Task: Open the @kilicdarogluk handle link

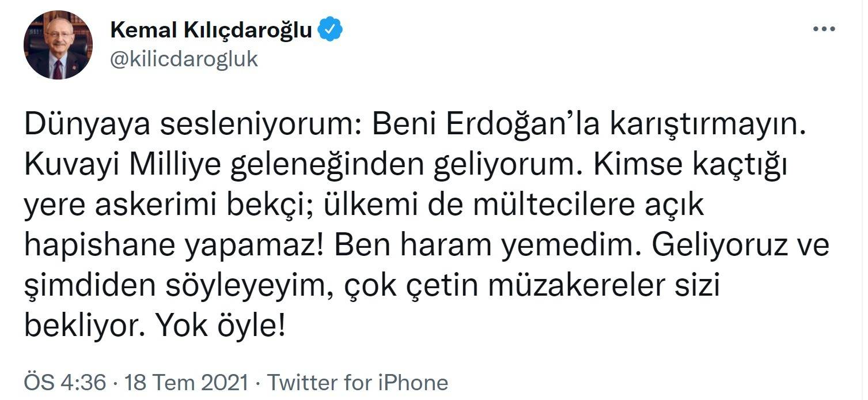Action: click(x=184, y=59)
